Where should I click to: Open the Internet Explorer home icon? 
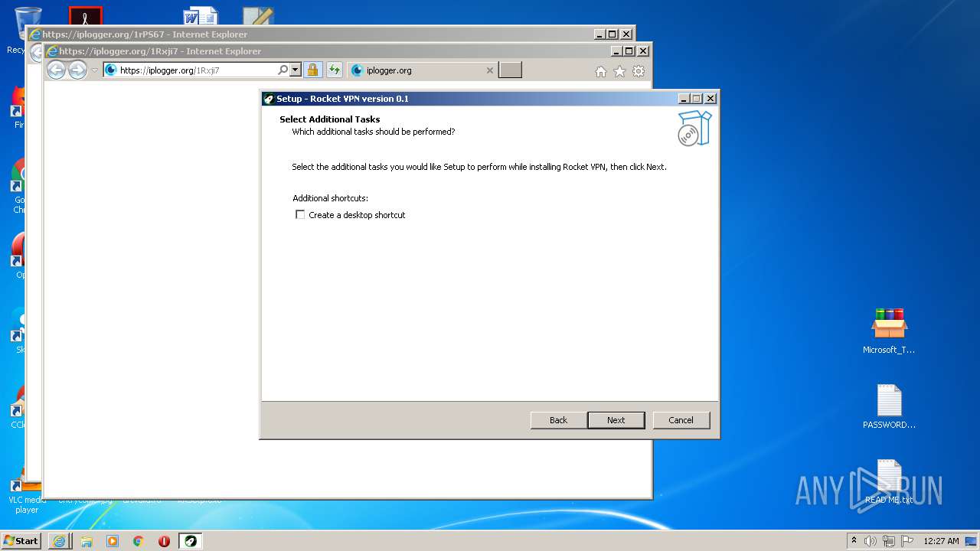pos(601,71)
